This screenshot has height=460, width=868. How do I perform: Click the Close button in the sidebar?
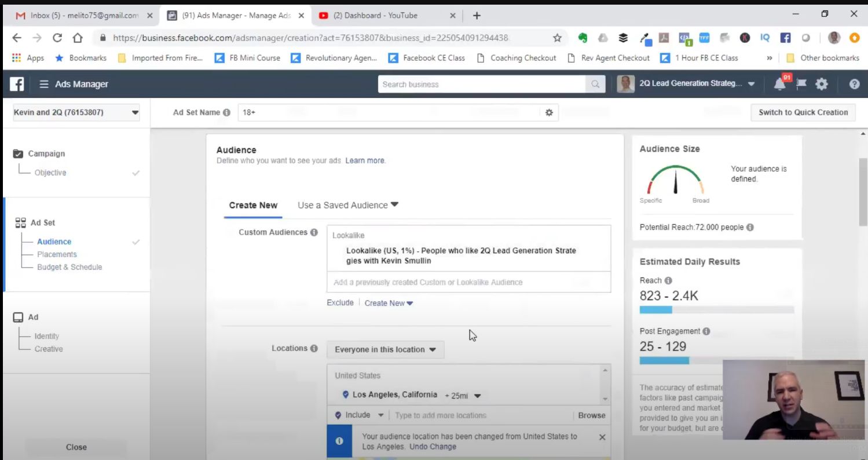pos(76,447)
